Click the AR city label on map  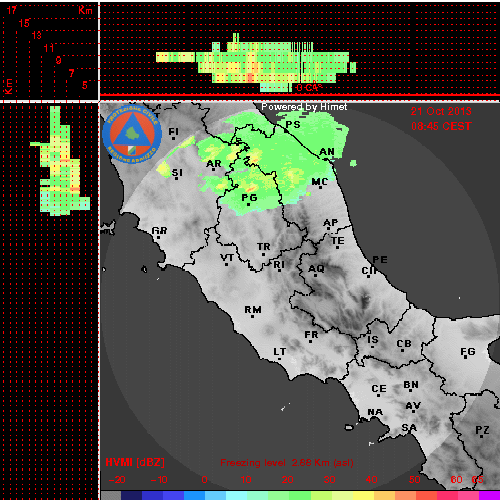214,164
